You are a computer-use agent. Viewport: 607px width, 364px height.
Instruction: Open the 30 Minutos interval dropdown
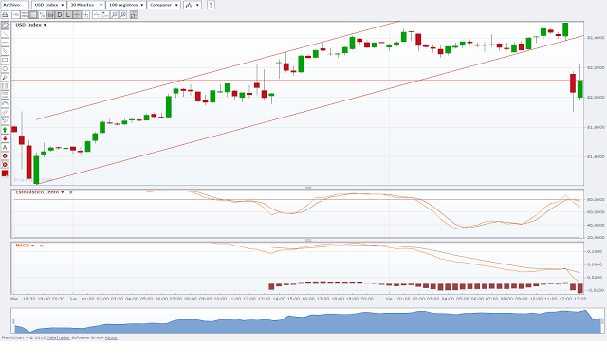(86, 5)
